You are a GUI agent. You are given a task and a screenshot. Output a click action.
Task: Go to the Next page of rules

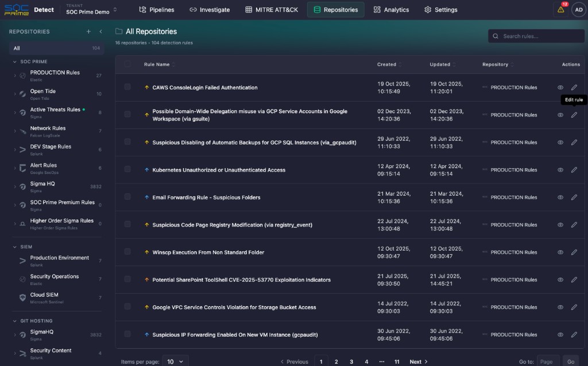click(419, 361)
